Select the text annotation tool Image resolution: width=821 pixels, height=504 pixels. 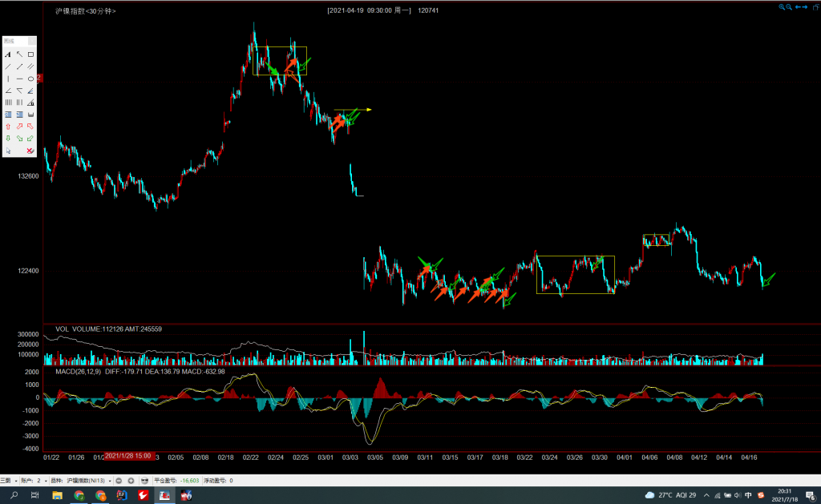(8, 54)
